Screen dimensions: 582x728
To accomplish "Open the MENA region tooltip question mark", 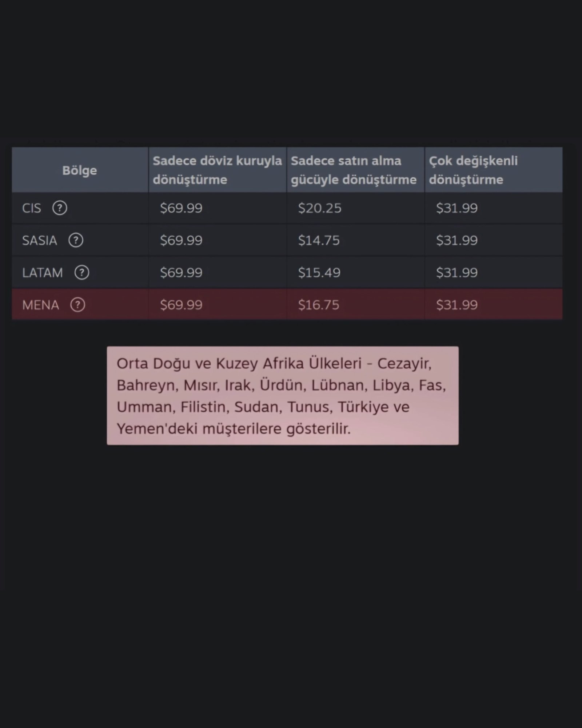I will 77,305.
